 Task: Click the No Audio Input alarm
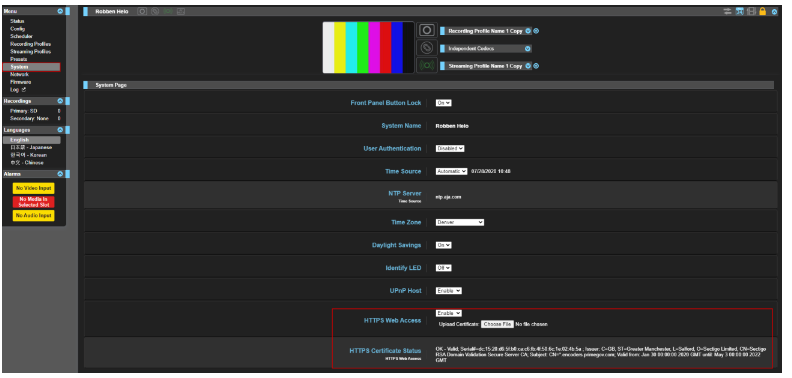click(x=33, y=215)
